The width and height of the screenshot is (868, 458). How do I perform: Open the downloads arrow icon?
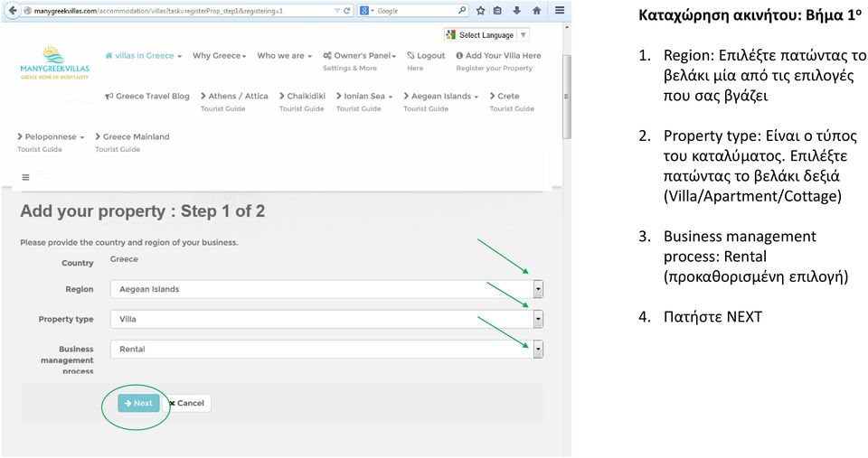[517, 11]
